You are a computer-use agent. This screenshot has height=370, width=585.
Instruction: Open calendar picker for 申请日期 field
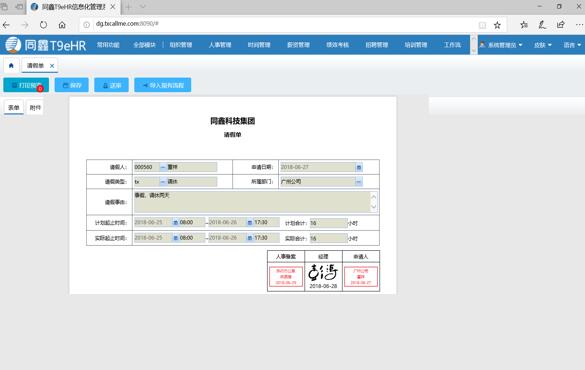pyautogui.click(x=359, y=167)
